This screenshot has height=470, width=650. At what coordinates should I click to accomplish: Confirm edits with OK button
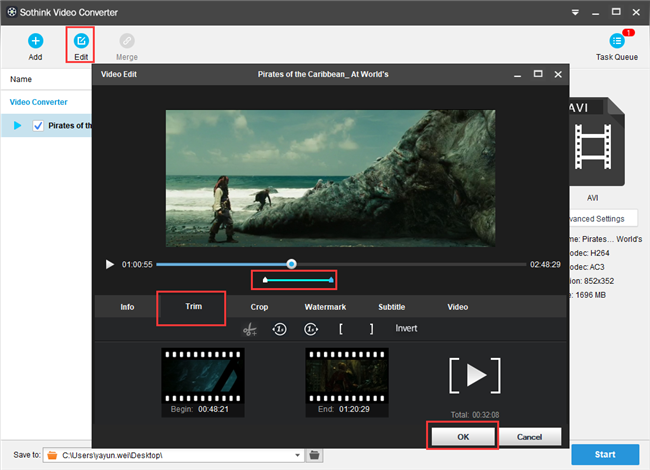[463, 437]
